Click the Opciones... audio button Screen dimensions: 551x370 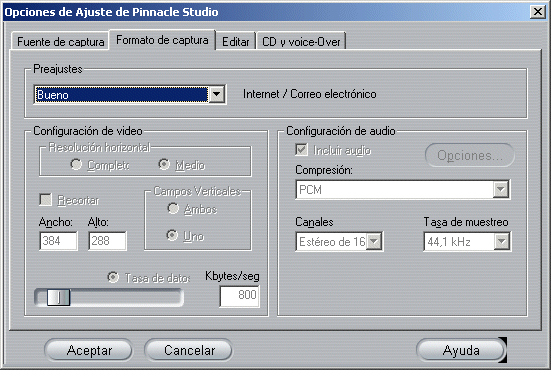(470, 155)
